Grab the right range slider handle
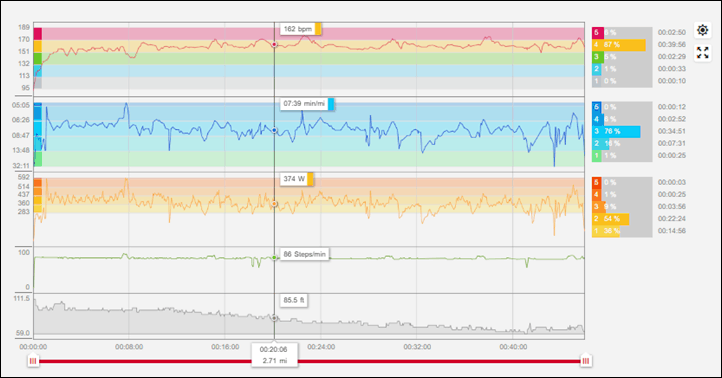Image resolution: width=722 pixels, height=378 pixels. (x=585, y=361)
